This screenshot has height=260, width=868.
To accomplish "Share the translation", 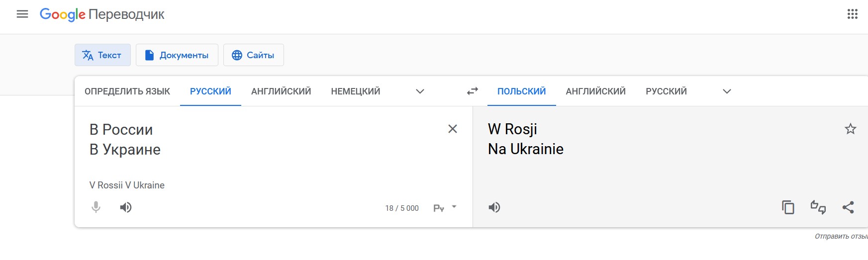I will (x=848, y=207).
